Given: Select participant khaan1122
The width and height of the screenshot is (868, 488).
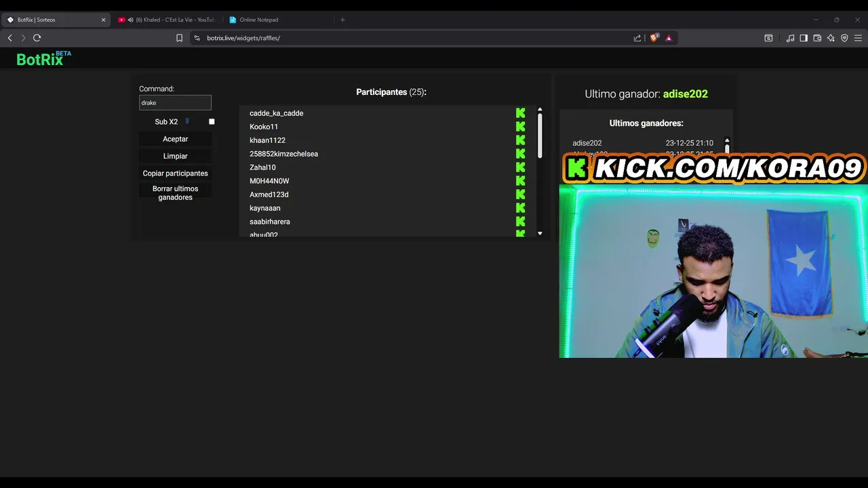Looking at the screenshot, I should (x=267, y=140).
